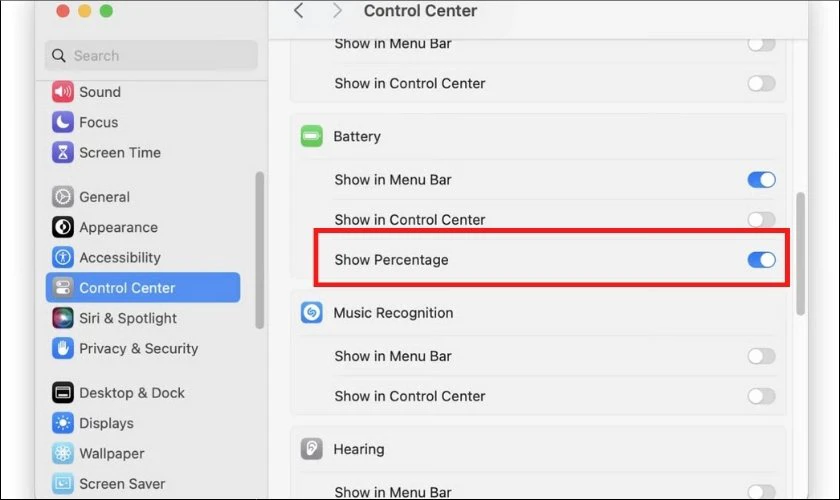This screenshot has width=840, height=500.
Task: Click the Sound icon in sidebar
Action: point(63,92)
